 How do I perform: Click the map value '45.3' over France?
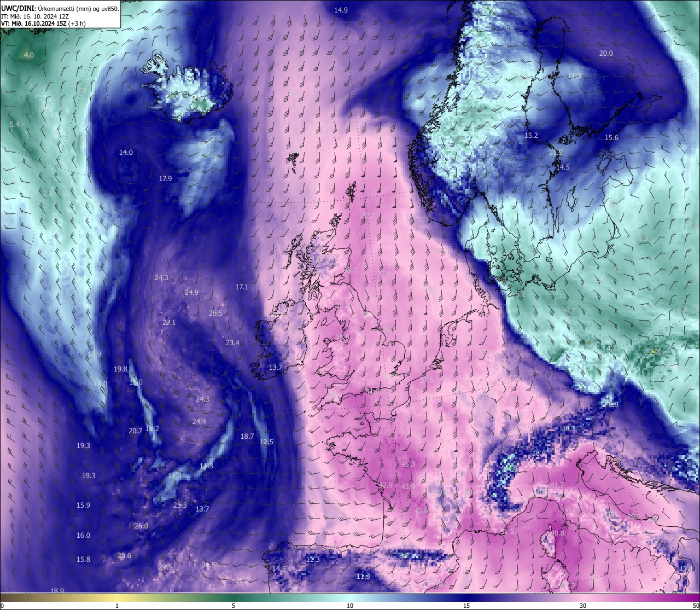tap(408, 464)
